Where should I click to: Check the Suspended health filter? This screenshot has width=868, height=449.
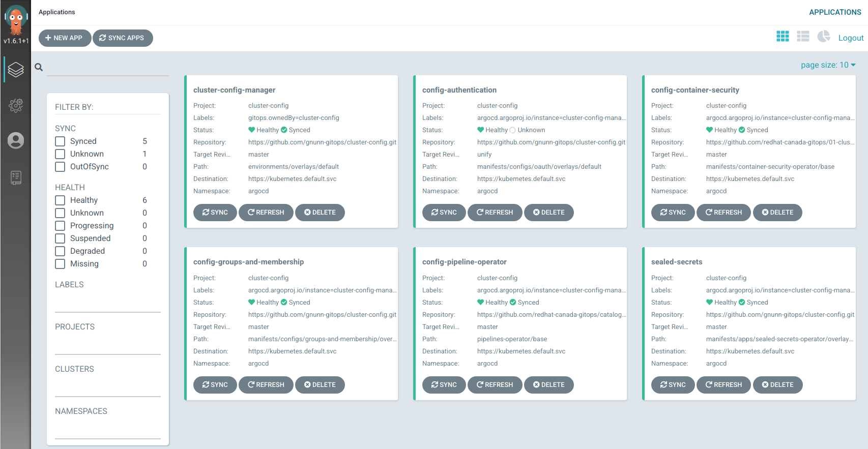click(x=60, y=238)
